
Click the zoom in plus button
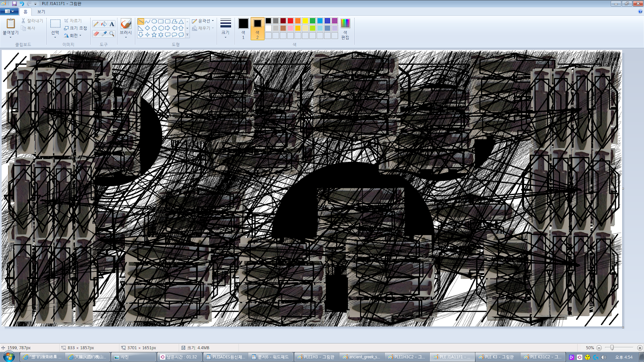point(640,348)
